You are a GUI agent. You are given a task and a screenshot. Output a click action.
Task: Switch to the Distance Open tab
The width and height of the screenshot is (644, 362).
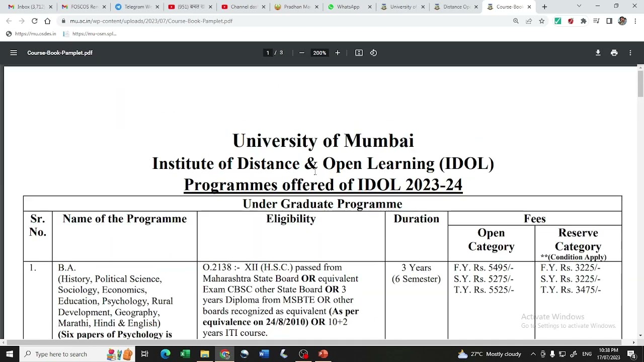(456, 7)
